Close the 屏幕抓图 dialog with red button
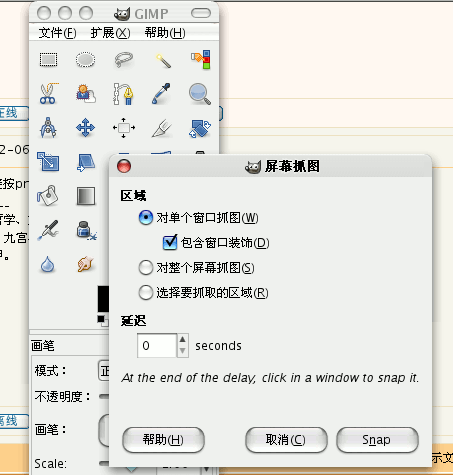The width and height of the screenshot is (453, 475). (x=124, y=166)
